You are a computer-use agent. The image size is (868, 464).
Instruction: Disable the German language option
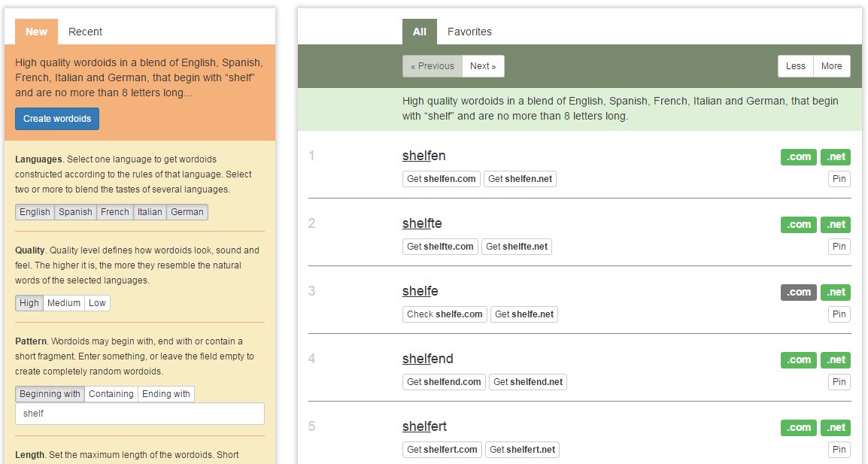point(187,212)
